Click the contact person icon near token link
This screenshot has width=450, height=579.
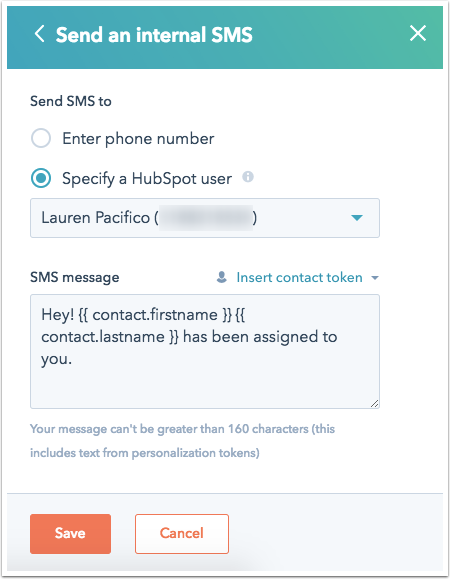point(221,277)
